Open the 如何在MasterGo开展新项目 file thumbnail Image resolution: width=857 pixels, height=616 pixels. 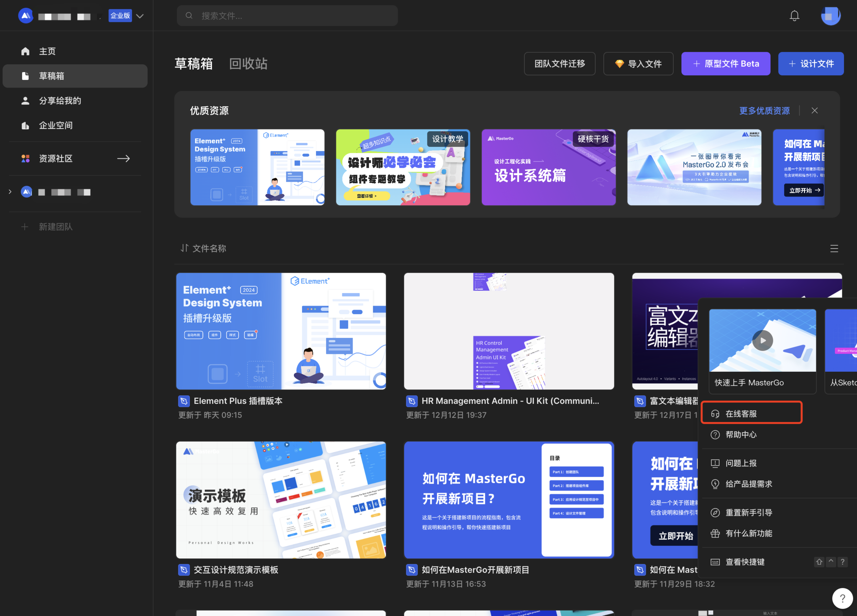click(509, 500)
